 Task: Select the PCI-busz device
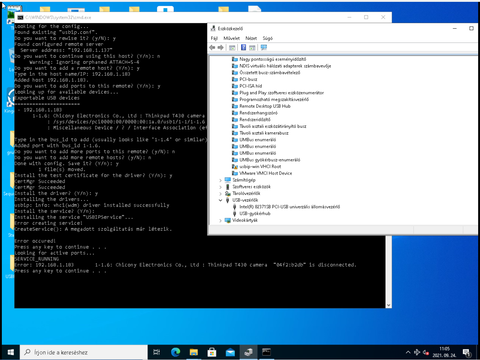pyautogui.click(x=248, y=79)
